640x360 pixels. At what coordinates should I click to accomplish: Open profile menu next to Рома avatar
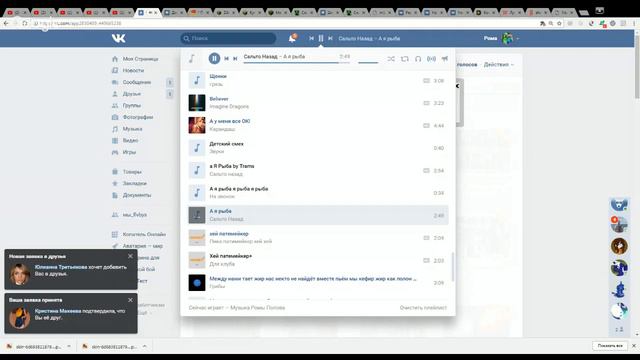click(518, 38)
